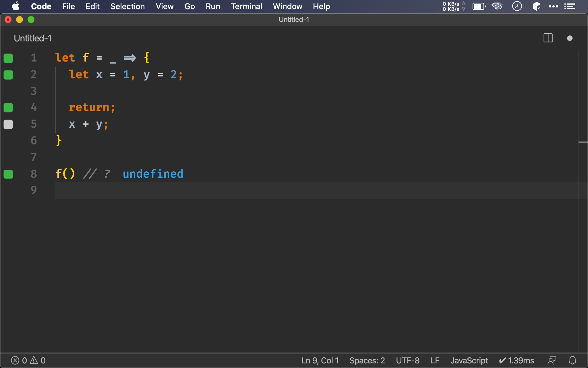Open the macOS notification center list icon
Image resolution: width=588 pixels, height=368 pixels.
[x=569, y=6]
